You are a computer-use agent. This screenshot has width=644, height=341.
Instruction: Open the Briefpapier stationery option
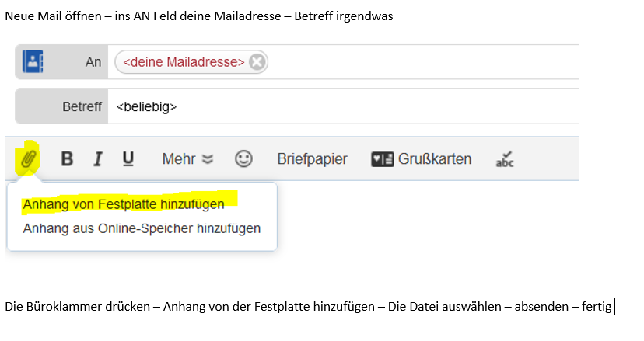[x=312, y=158]
